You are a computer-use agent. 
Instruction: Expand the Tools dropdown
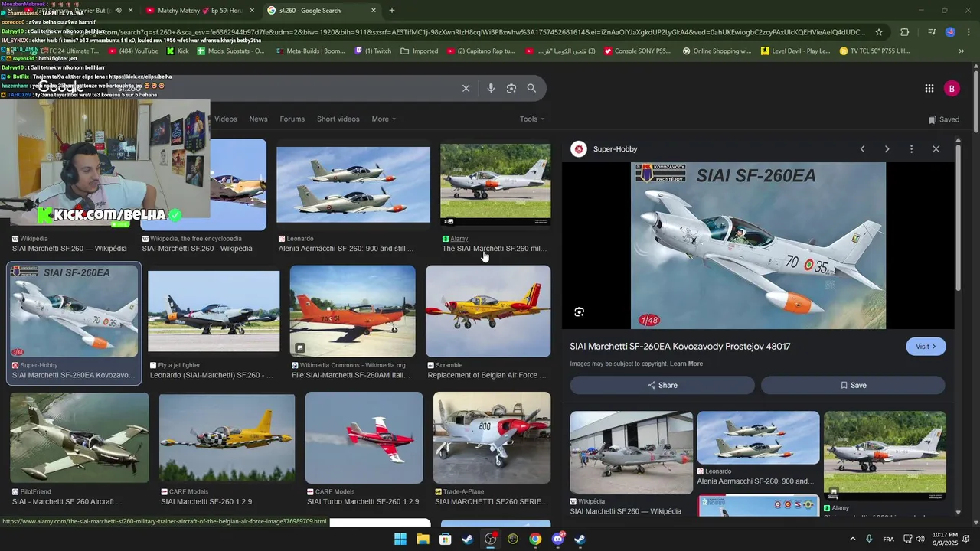531,119
